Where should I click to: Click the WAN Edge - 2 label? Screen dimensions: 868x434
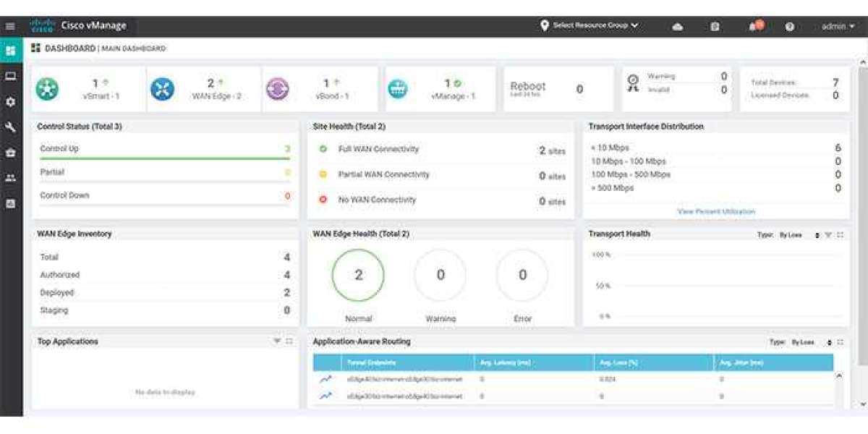click(x=217, y=96)
